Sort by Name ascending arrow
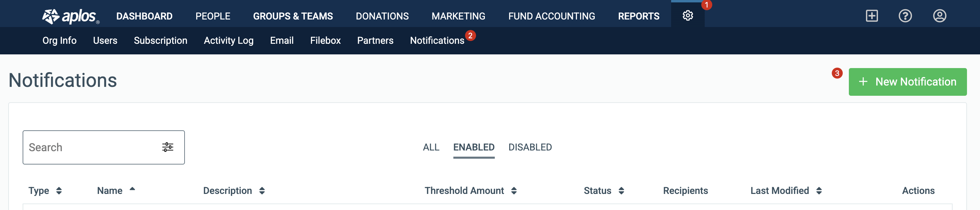This screenshot has height=210, width=980. 133,188
